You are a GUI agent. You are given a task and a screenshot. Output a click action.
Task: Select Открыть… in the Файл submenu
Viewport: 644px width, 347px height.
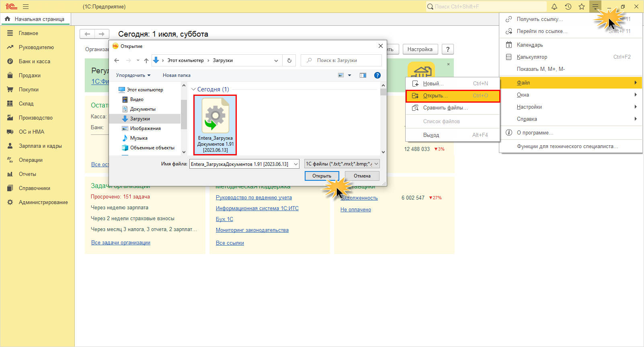[453, 96]
